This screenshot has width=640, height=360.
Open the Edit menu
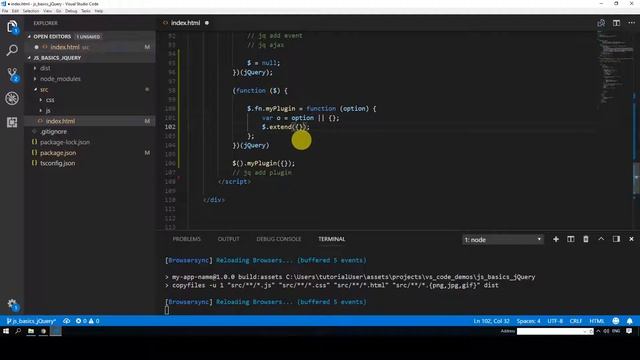[x=15, y=11]
